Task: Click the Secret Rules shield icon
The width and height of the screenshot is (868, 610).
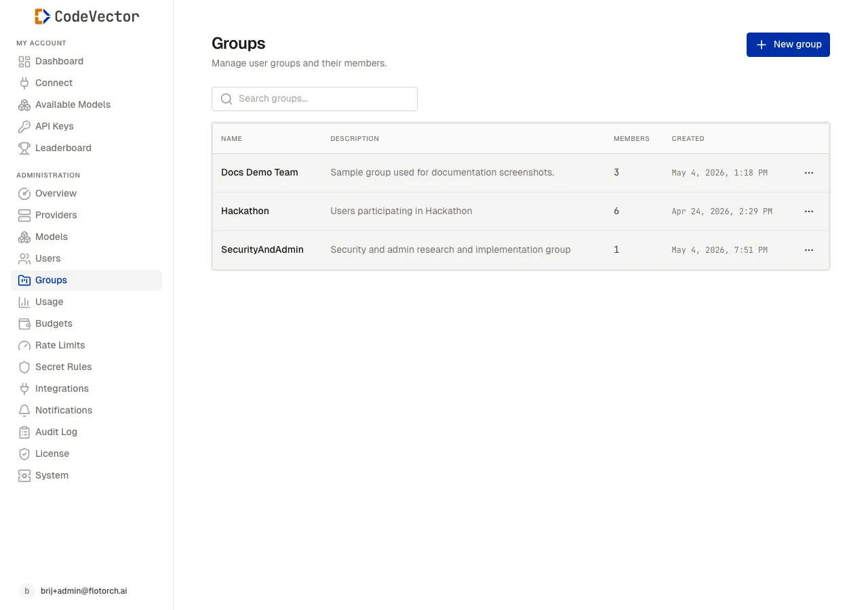Action: pos(24,367)
